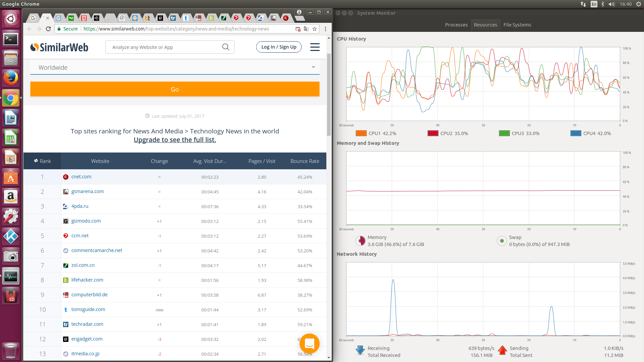
Task: Open the session gear menu in top bar
Action: [638, 4]
